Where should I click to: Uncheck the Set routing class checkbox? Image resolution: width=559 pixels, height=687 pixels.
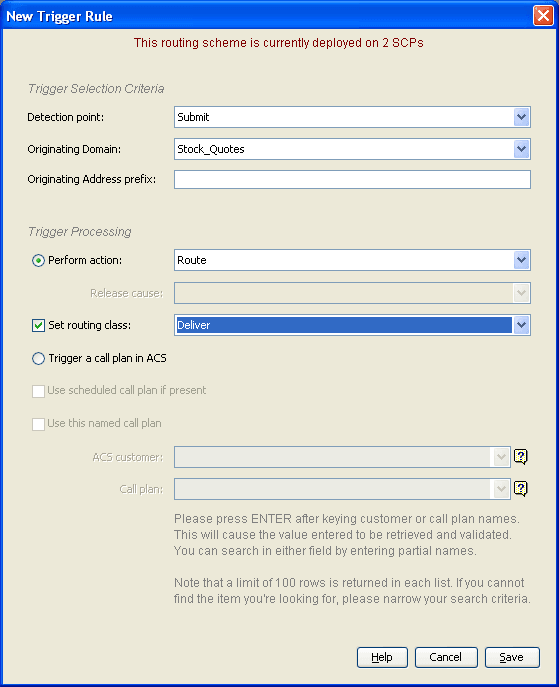pyautogui.click(x=38, y=325)
